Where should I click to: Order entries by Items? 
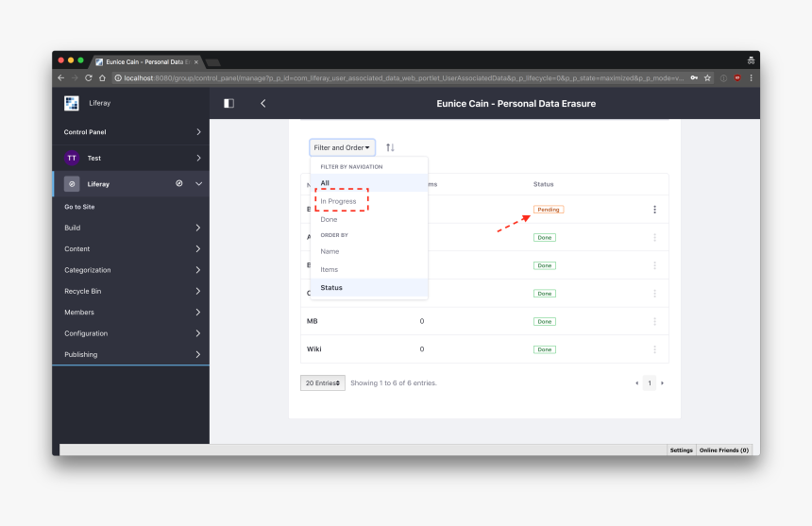tap(369, 270)
